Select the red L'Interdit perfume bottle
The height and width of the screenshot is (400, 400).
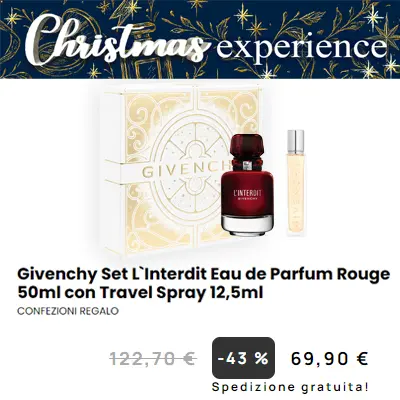(249, 183)
